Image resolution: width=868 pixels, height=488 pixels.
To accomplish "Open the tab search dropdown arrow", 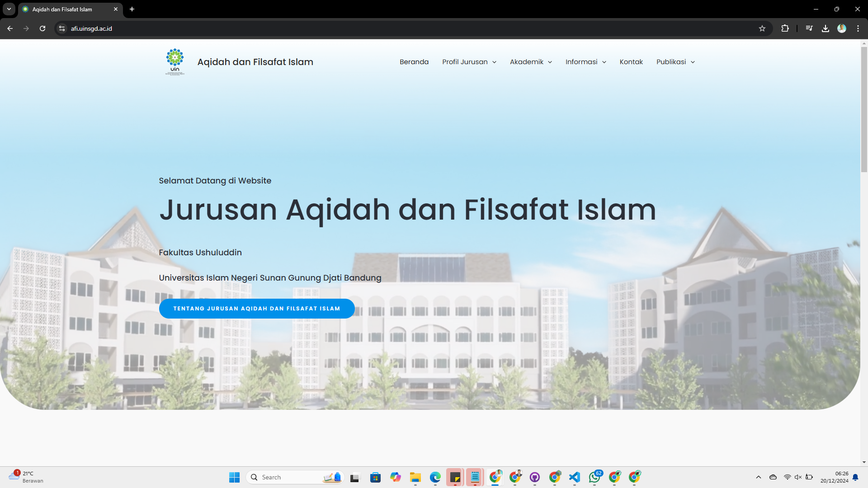I will point(9,9).
